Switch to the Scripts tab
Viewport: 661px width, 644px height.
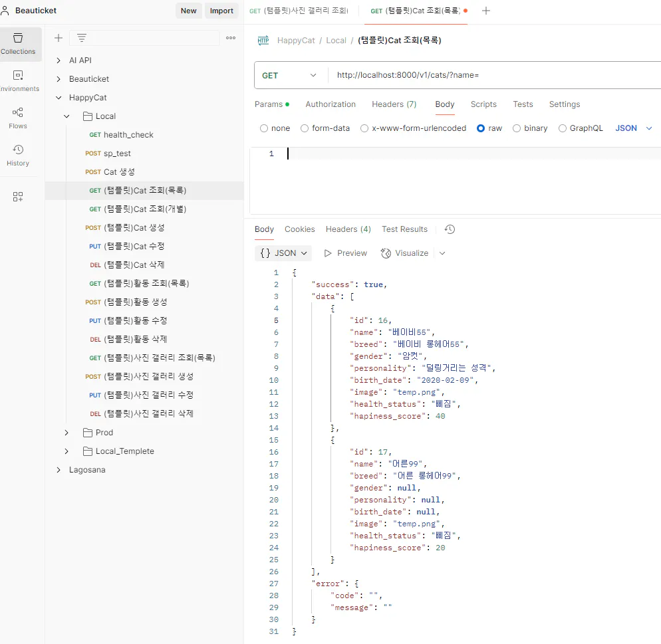tap(483, 104)
